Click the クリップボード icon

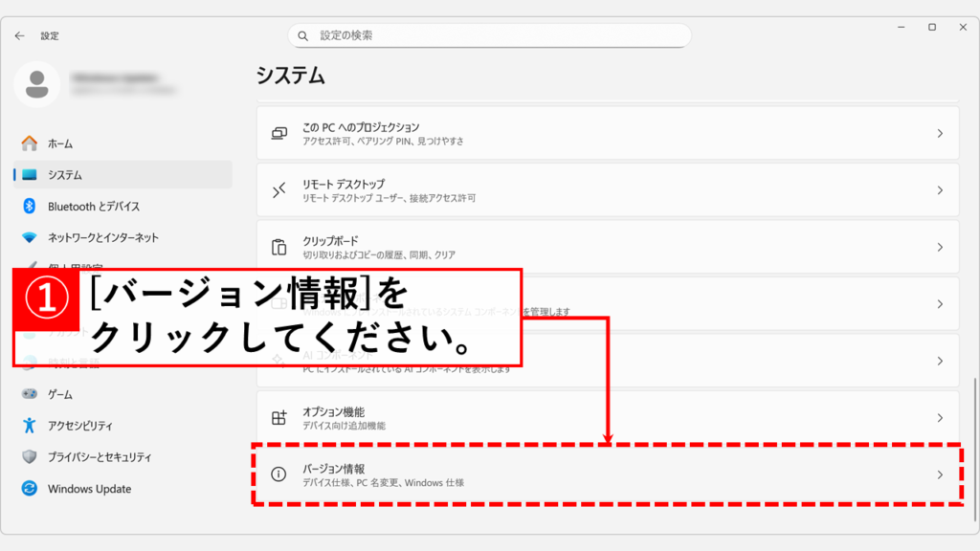click(278, 247)
